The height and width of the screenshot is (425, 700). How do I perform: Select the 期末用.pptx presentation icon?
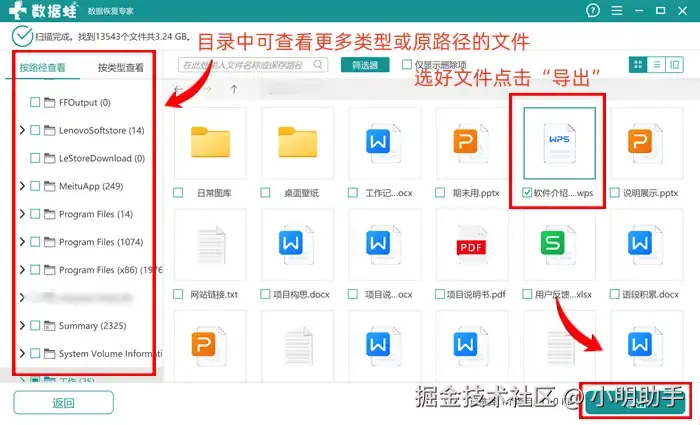coord(471,143)
